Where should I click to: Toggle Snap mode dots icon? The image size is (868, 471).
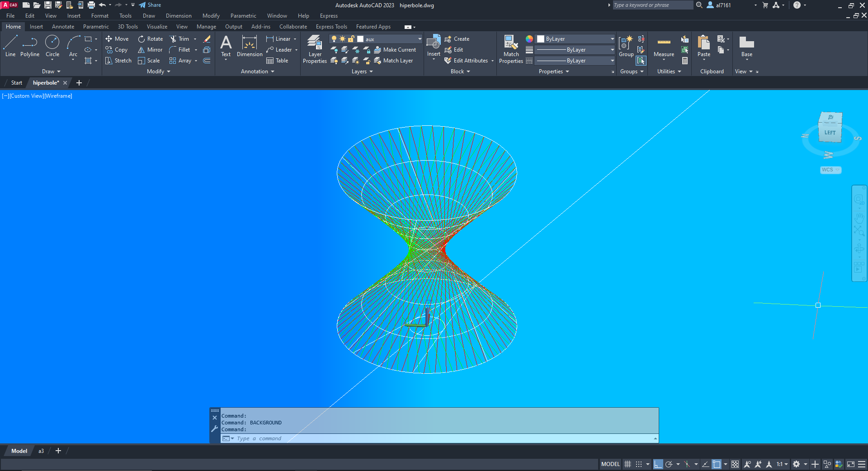click(x=639, y=464)
